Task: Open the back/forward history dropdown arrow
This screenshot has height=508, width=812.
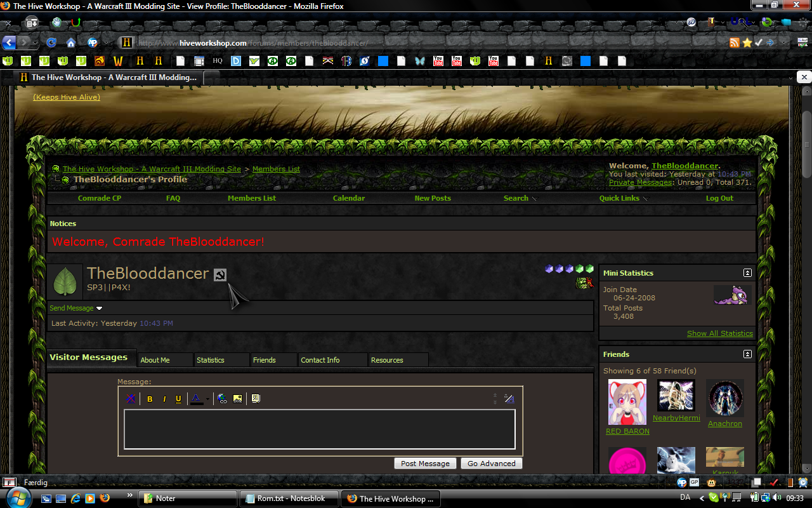Action: click(35, 43)
